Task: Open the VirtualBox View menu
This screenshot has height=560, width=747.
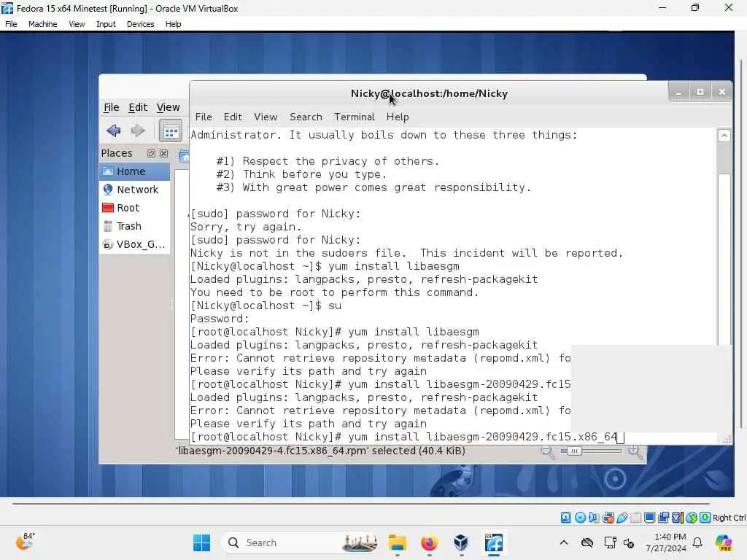Action: click(77, 24)
